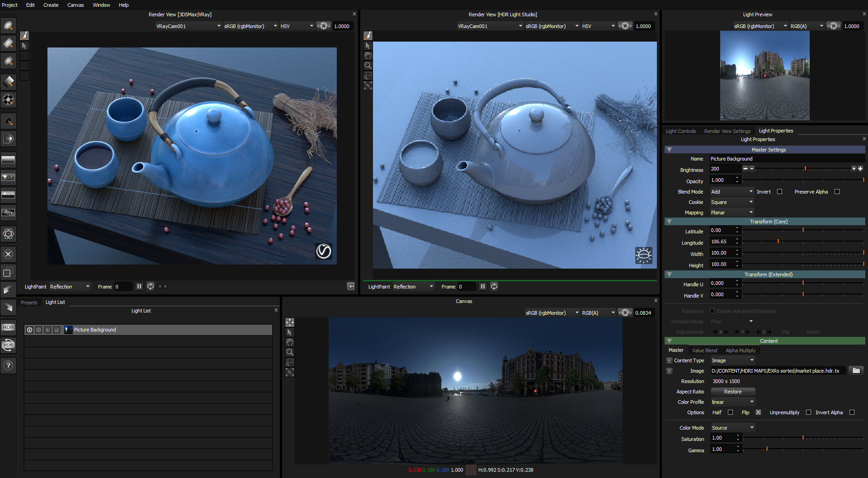Open the Content Type dropdown
The height and width of the screenshot is (478, 868).
732,360
